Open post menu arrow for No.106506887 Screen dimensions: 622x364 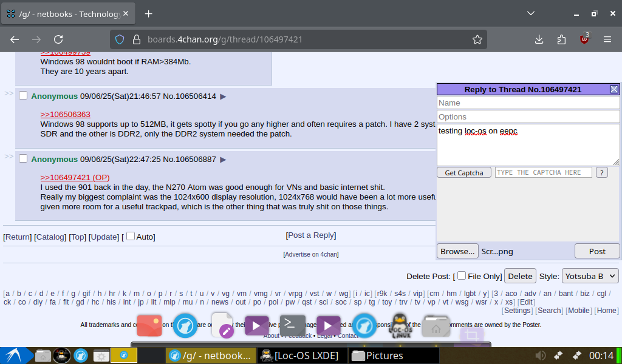(x=223, y=159)
